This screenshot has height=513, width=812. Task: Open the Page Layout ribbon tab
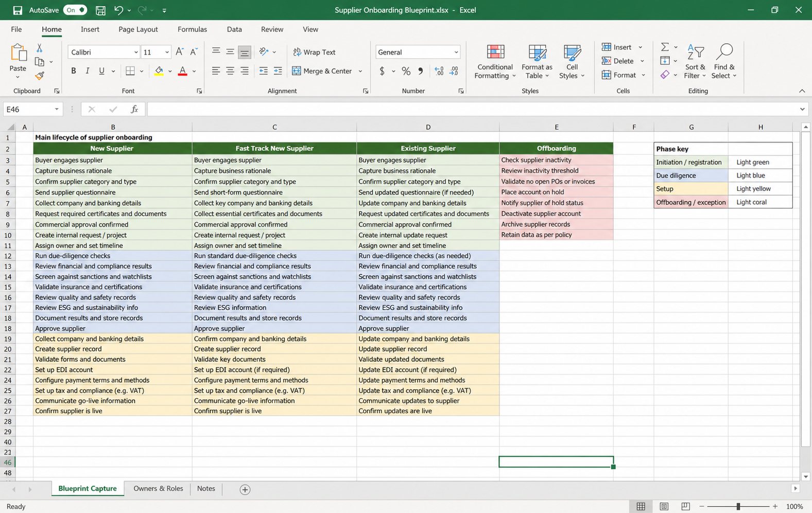coord(138,29)
